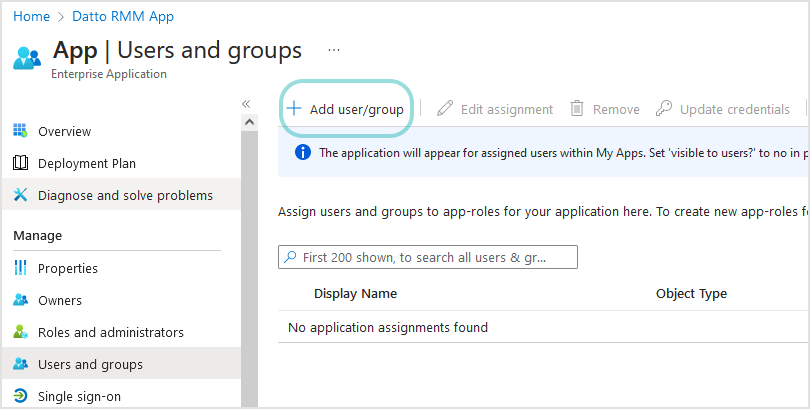
Task: Click the Overview grid icon
Action: [20, 131]
